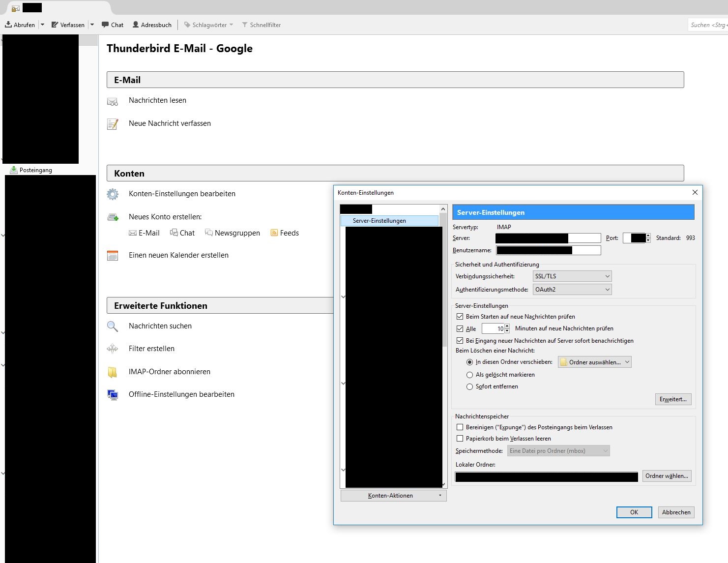Open Neue Nachricht verfassen link

pyautogui.click(x=170, y=123)
